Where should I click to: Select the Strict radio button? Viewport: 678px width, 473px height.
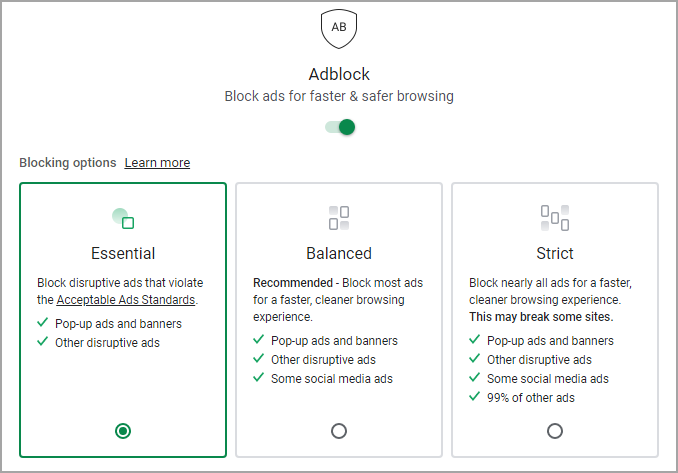coord(555,431)
